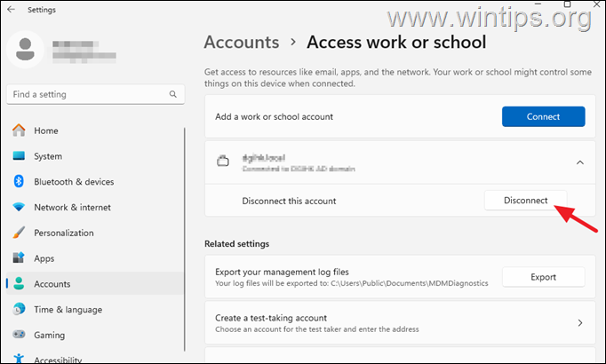The height and width of the screenshot is (364, 606).
Task: Open System settings icon
Action: point(19,156)
